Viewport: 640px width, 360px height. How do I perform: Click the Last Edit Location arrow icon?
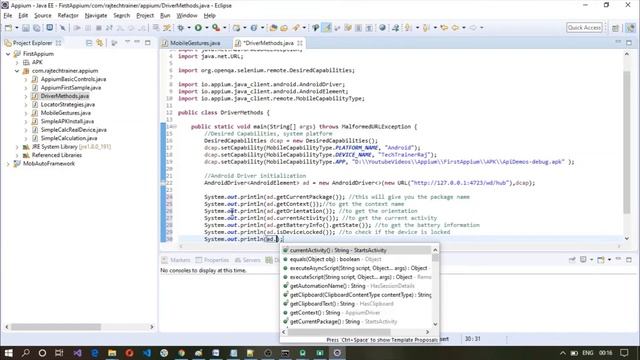[444, 28]
